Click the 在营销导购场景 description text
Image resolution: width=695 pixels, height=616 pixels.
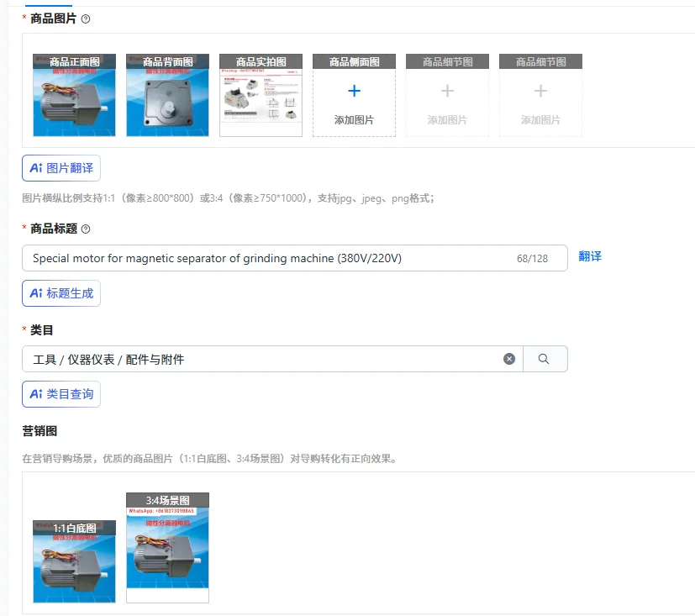(x=209, y=458)
